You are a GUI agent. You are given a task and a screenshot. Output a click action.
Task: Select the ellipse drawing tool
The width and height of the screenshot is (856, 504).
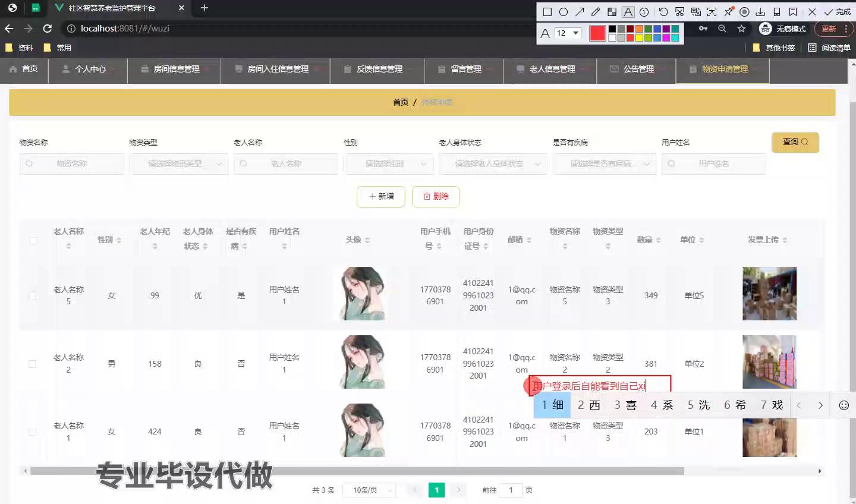(x=564, y=12)
